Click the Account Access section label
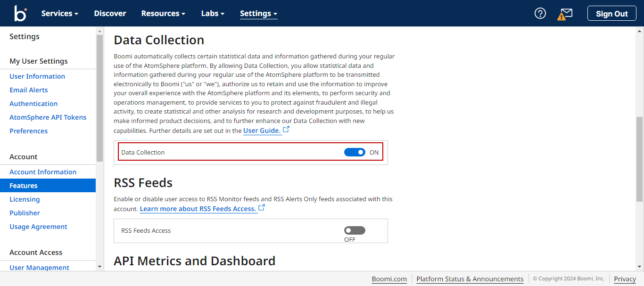Image resolution: width=644 pixels, height=286 pixels. click(36, 253)
